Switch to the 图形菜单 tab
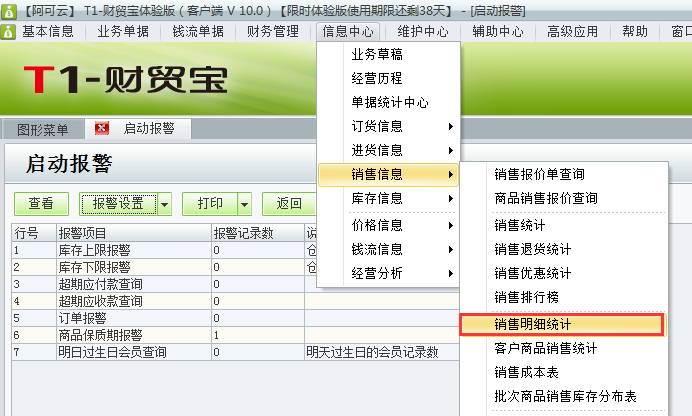Viewport: 692px width, 416px height. click(x=43, y=130)
